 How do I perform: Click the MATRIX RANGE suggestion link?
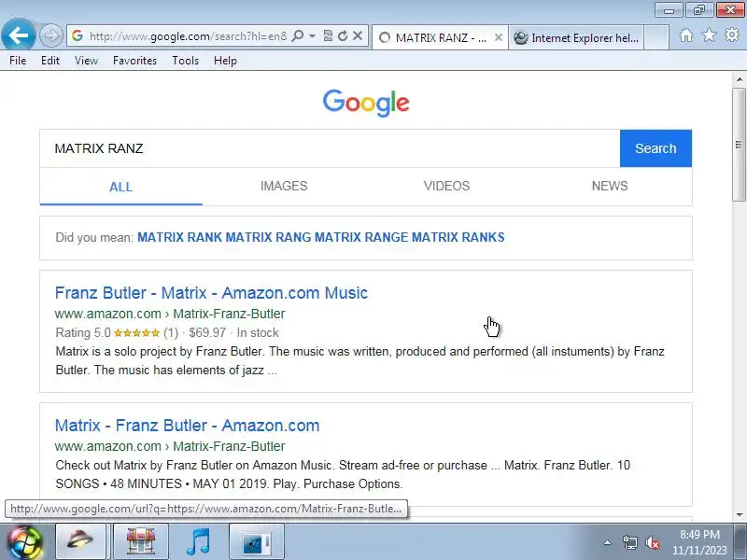click(361, 237)
